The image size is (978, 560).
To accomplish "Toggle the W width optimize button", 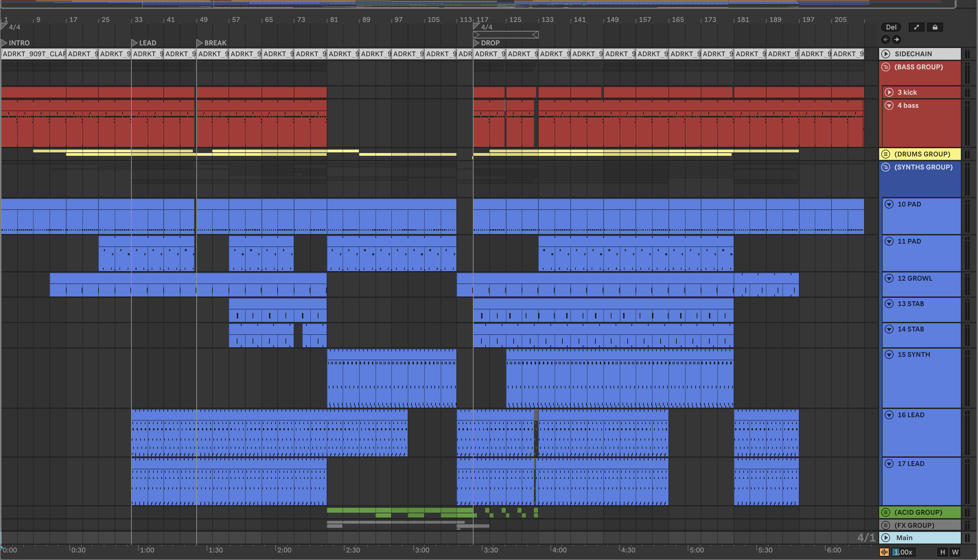I will [x=955, y=552].
